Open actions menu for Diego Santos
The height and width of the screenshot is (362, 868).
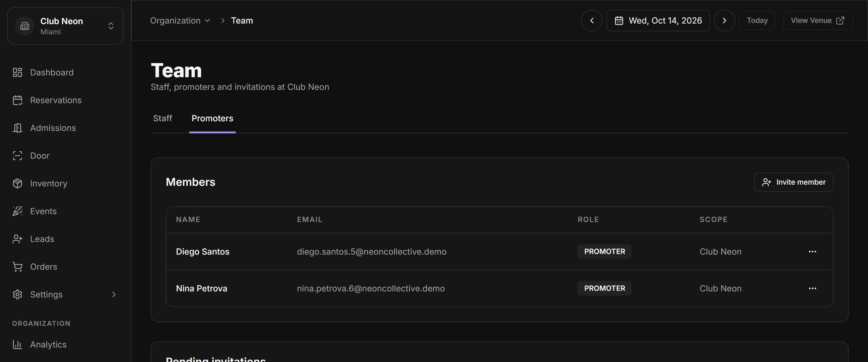812,252
